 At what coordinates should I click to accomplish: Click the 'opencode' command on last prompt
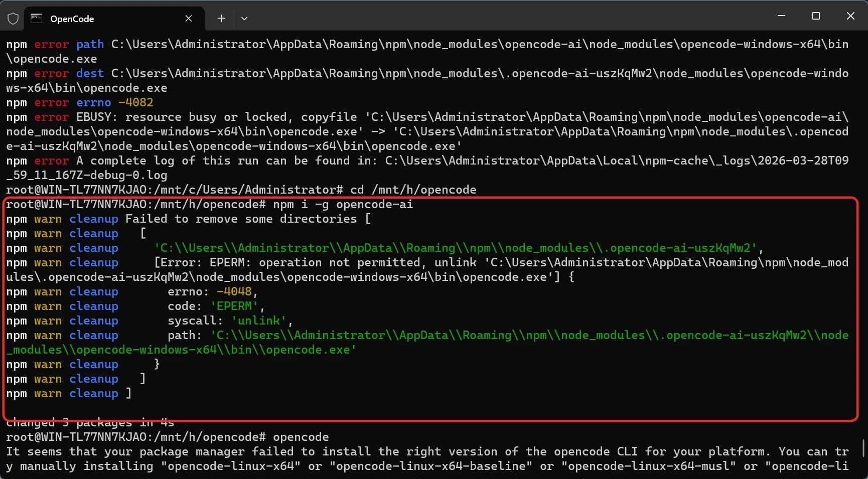click(x=301, y=437)
